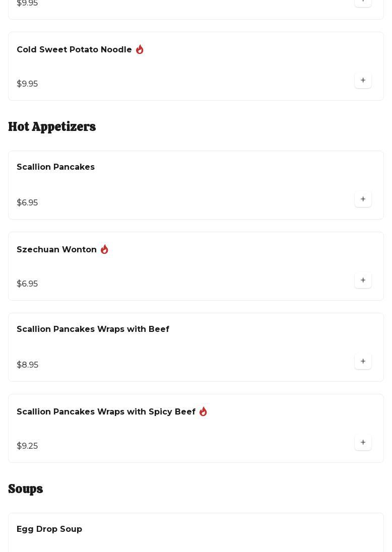Click the $9.25 price of spicy beef wraps
The height and width of the screenshot is (552, 392).
[x=27, y=446]
